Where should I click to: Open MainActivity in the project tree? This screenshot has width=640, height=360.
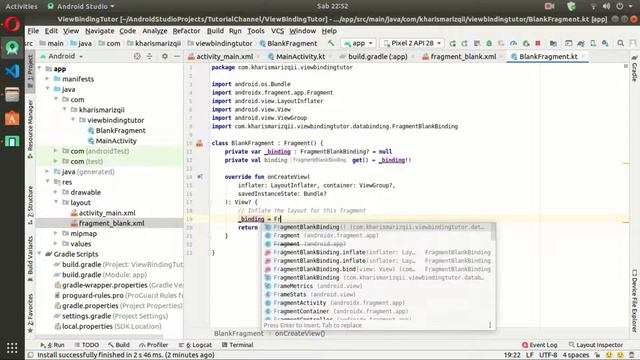112,140
